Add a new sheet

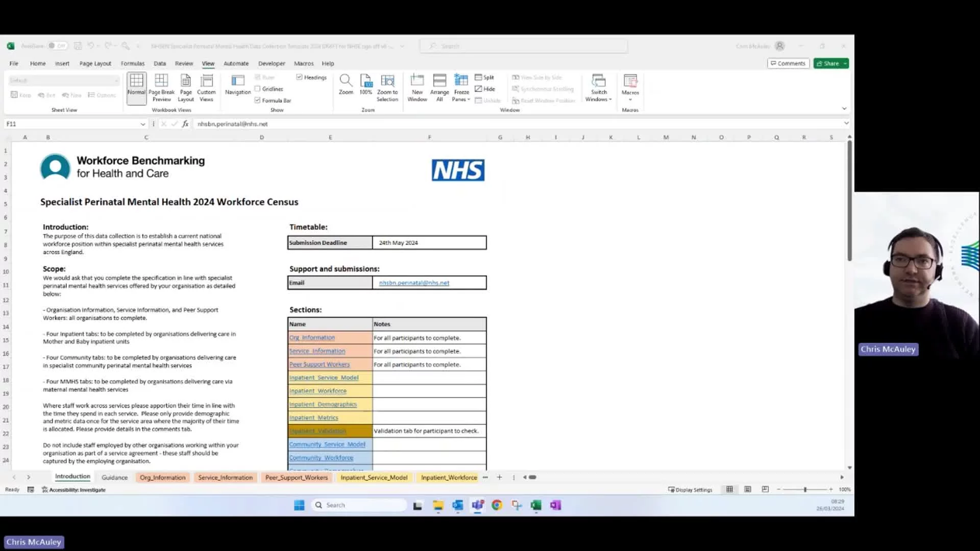pos(499,478)
